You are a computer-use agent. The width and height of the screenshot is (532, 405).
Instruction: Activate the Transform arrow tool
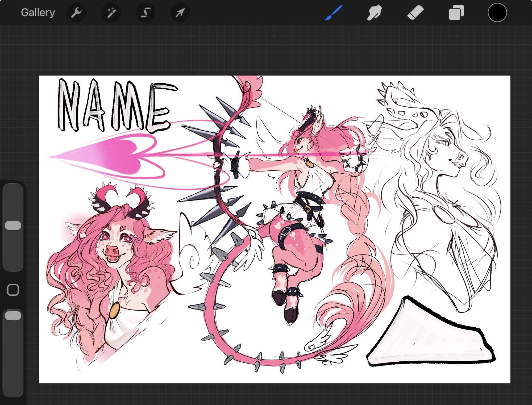[180, 12]
